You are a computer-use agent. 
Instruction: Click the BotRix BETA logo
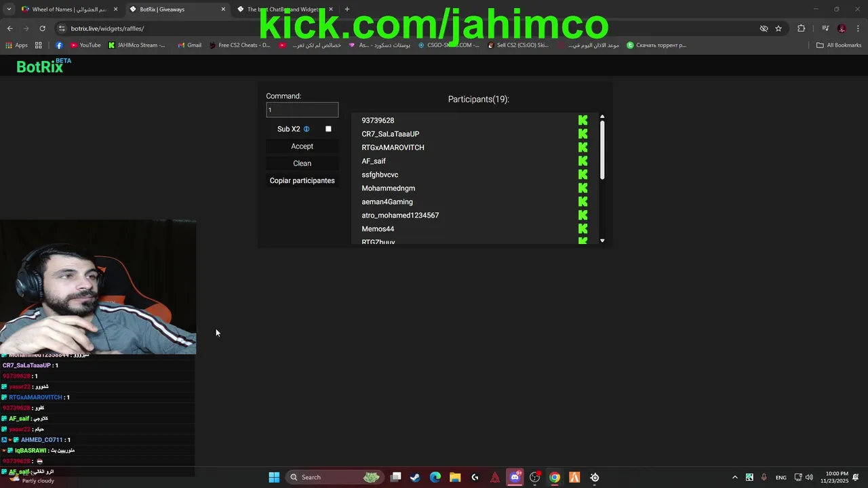click(43, 65)
